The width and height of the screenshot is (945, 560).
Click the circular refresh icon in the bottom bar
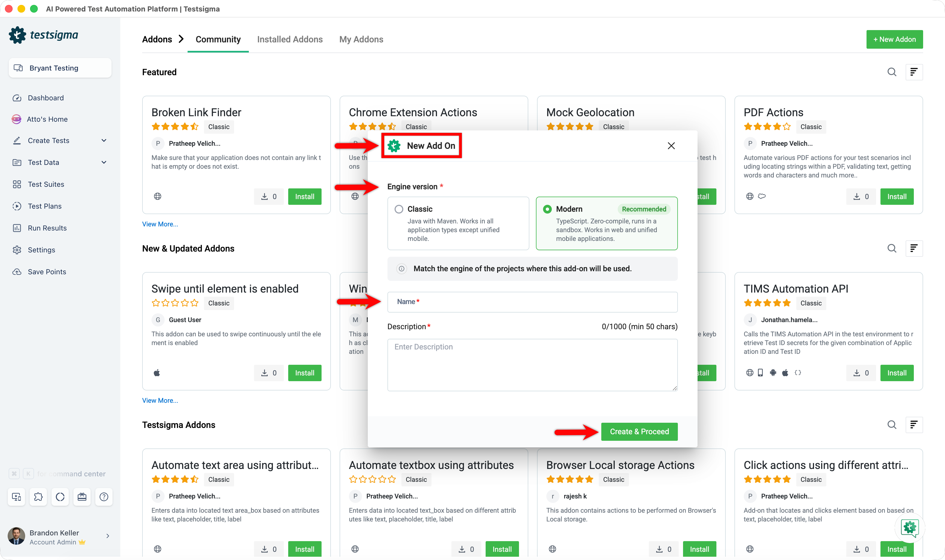[x=60, y=497]
